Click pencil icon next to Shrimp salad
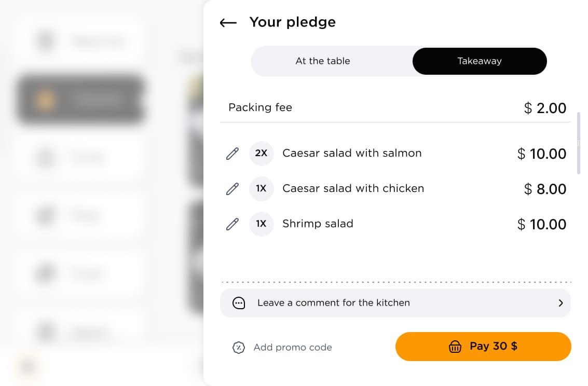The height and width of the screenshot is (386, 588). pyautogui.click(x=232, y=224)
